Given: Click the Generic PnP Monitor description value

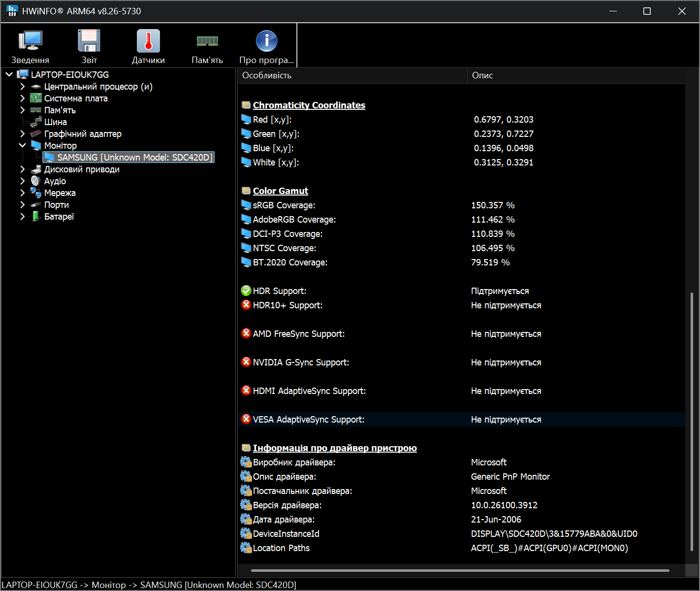Looking at the screenshot, I should (510, 476).
